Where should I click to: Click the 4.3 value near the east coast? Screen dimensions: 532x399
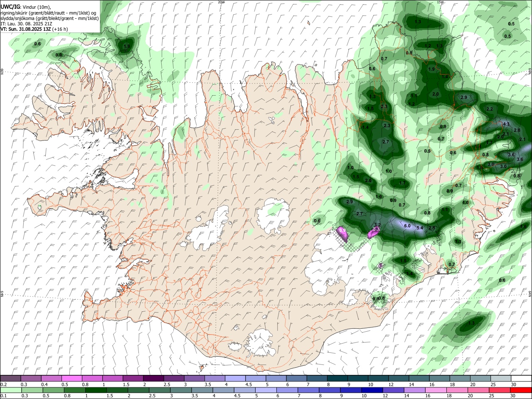point(506,124)
